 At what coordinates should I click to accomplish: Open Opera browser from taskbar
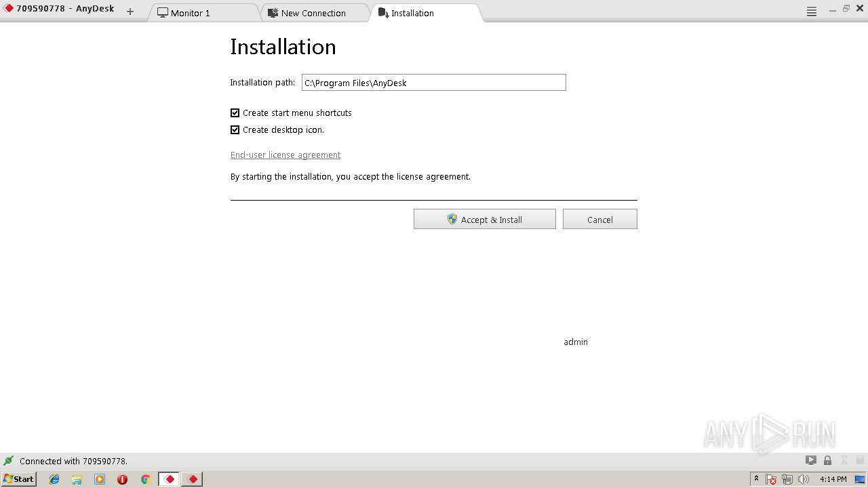click(x=122, y=479)
